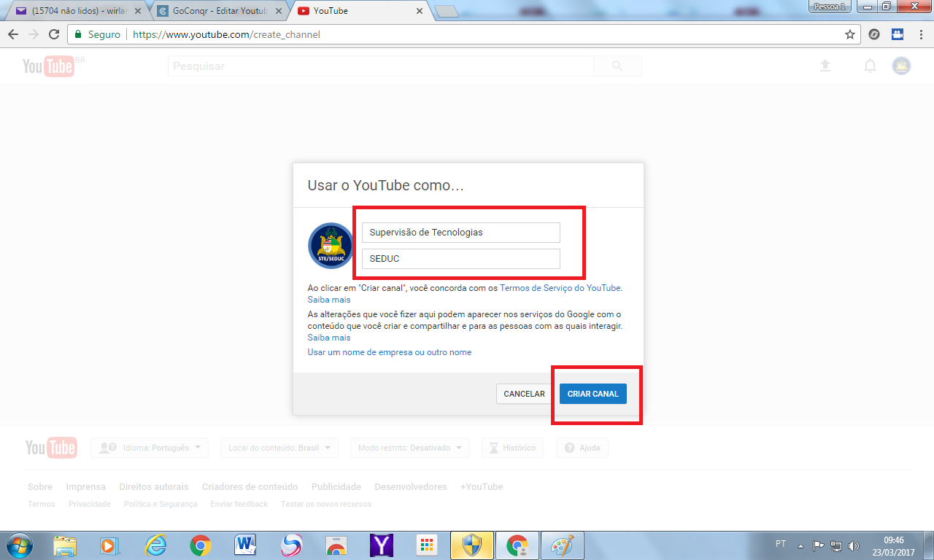Click the CANCELAR button
Viewport: 934px width, 560px height.
tap(524, 394)
